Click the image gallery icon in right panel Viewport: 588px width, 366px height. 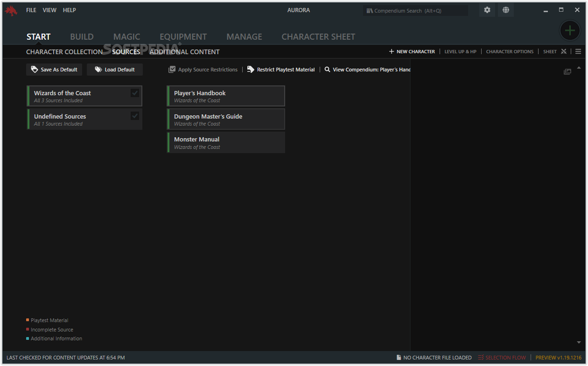tap(567, 71)
